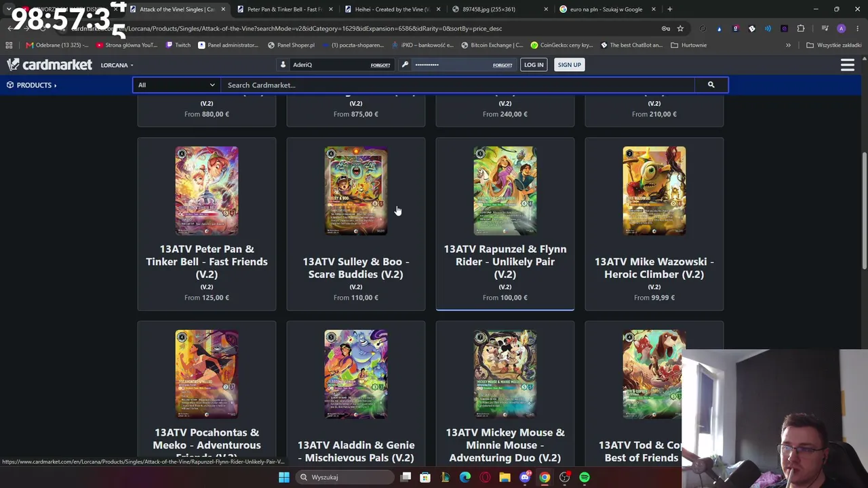Open the Twitch bookmark
The width and height of the screenshot is (868, 488).
click(178, 45)
